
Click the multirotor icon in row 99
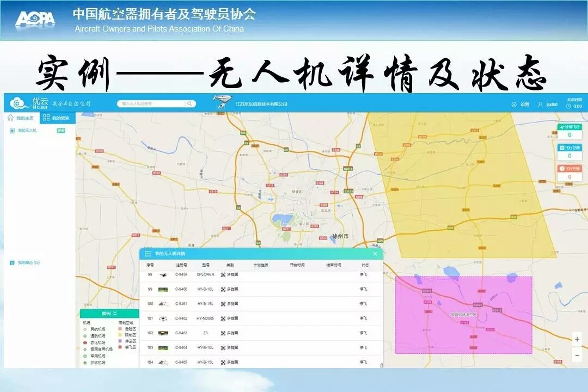(x=223, y=290)
